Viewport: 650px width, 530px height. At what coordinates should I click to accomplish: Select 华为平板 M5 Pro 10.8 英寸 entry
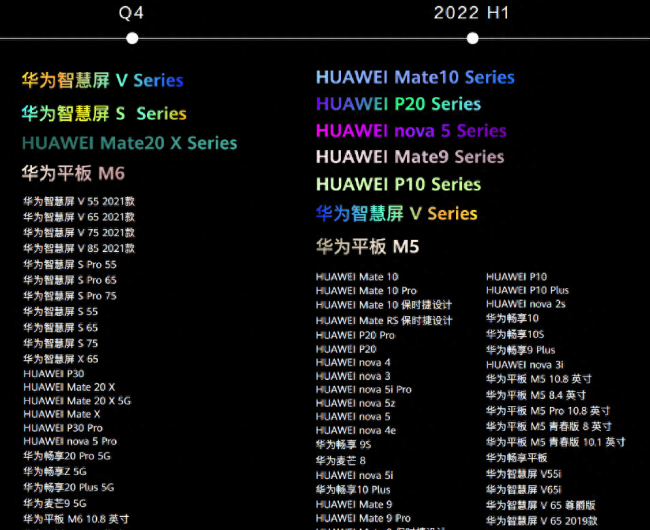(x=548, y=411)
